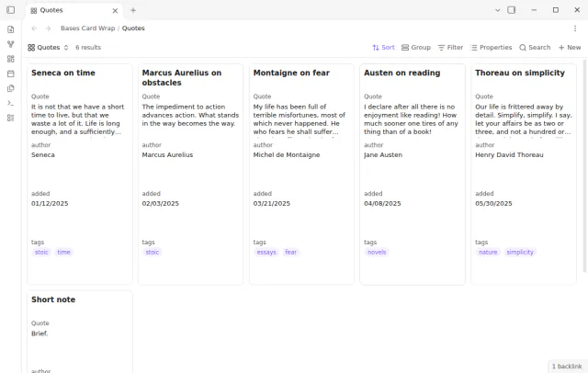Open command palette terminal icon

coord(10,103)
